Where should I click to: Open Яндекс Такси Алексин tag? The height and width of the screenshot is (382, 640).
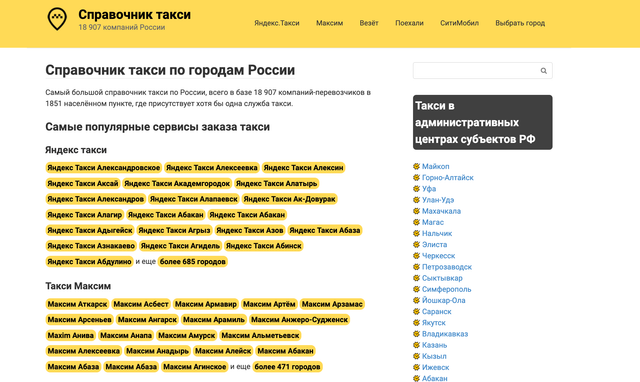[303, 168]
